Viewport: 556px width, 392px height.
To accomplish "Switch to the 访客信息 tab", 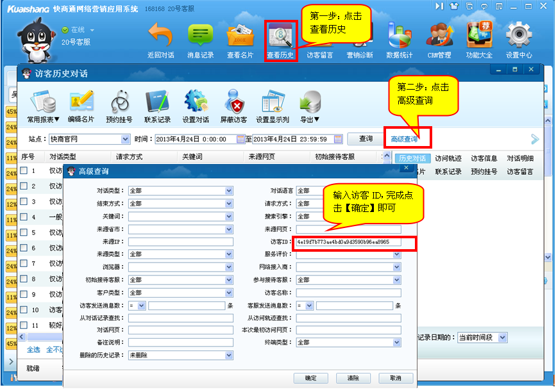I will pyautogui.click(x=484, y=158).
